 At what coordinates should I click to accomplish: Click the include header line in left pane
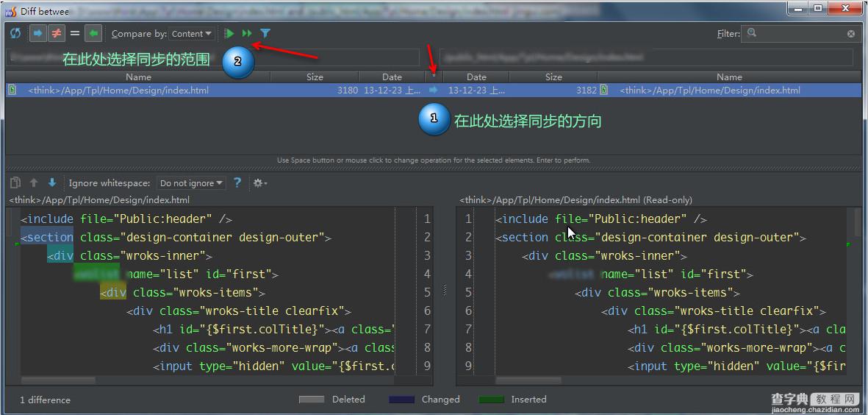pyautogui.click(x=126, y=219)
